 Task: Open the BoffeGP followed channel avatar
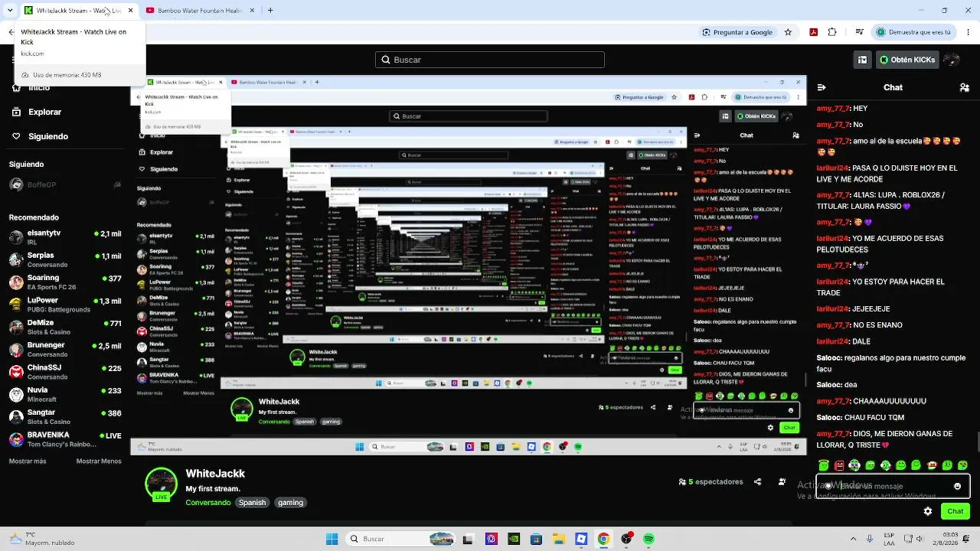16,184
